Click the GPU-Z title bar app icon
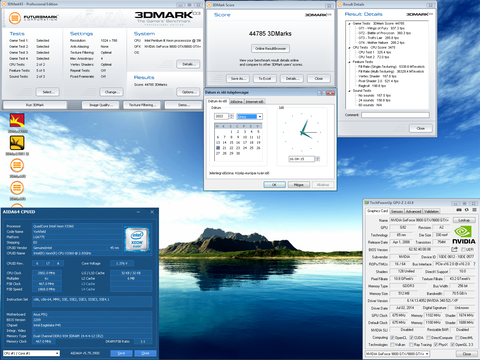This screenshot has width=480, height=360. [x=367, y=203]
